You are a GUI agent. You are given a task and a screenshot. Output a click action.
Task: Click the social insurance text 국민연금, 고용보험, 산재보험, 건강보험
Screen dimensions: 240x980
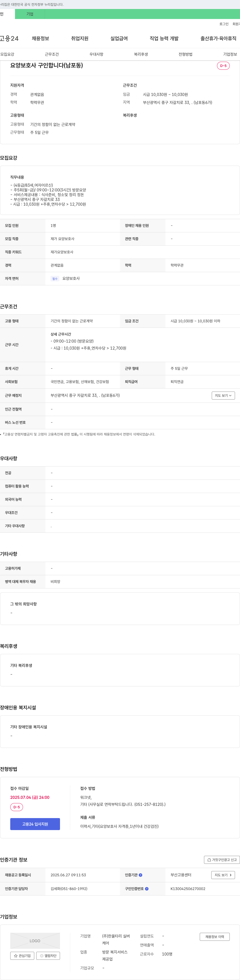[x=80, y=382]
